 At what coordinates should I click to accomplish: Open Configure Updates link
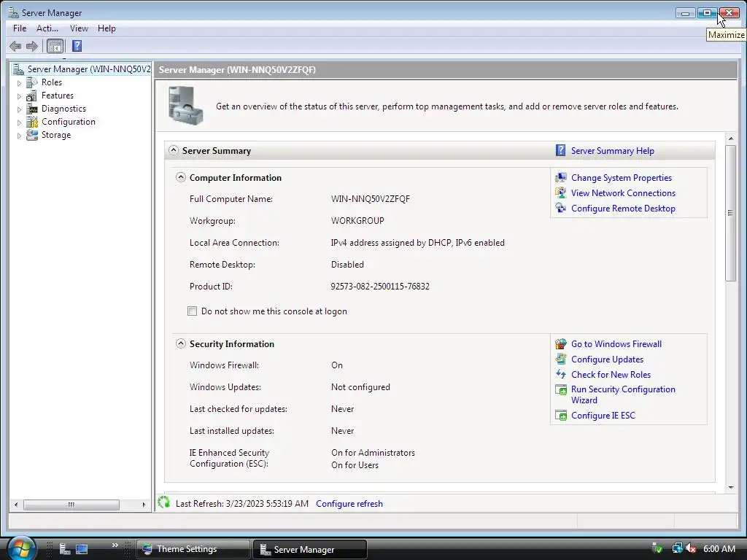pyautogui.click(x=607, y=359)
